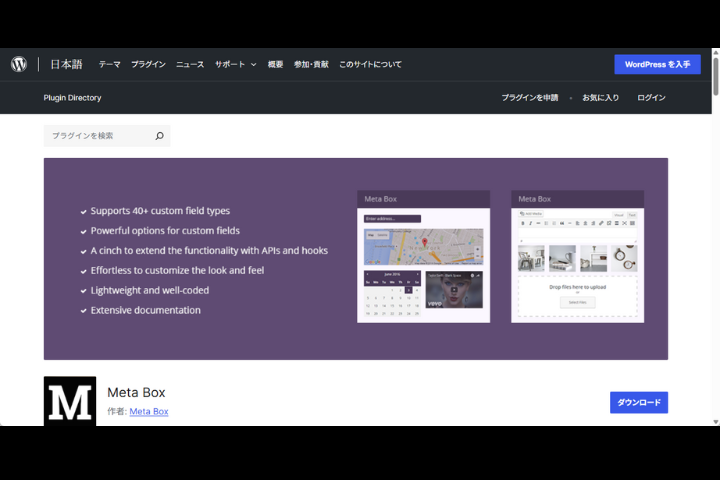Image resolution: width=720 pixels, height=480 pixels.
Task: Open the プラグイン menu item
Action: [x=148, y=64]
